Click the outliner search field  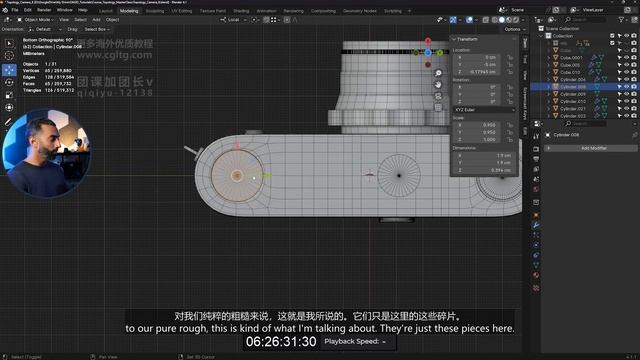click(x=585, y=20)
